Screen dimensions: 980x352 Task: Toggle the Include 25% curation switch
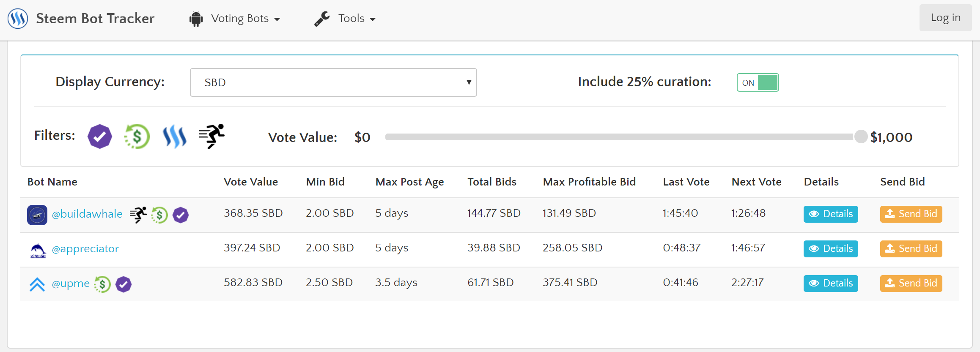758,82
